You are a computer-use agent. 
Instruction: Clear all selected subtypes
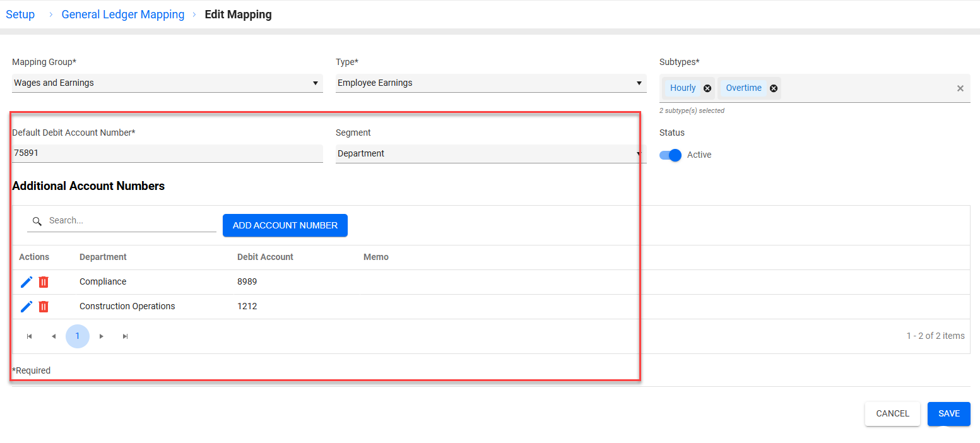960,88
